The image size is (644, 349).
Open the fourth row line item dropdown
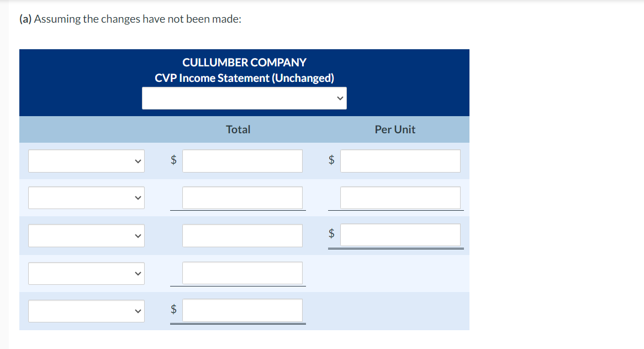(x=86, y=273)
